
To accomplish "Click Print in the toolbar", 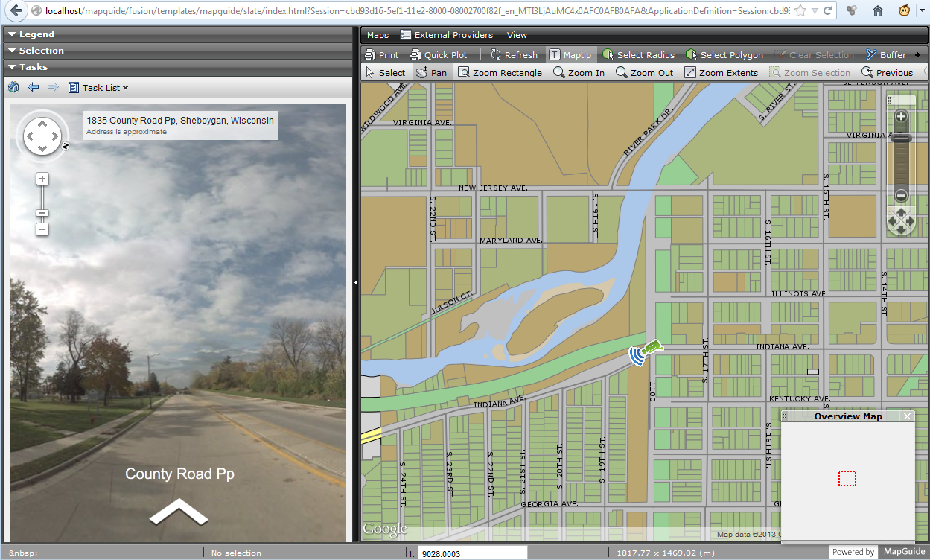I will [382, 54].
